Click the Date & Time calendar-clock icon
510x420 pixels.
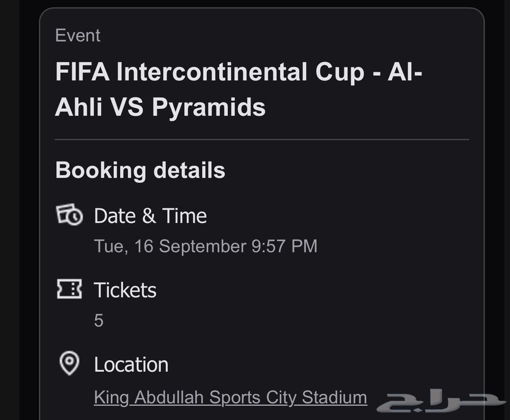click(69, 215)
